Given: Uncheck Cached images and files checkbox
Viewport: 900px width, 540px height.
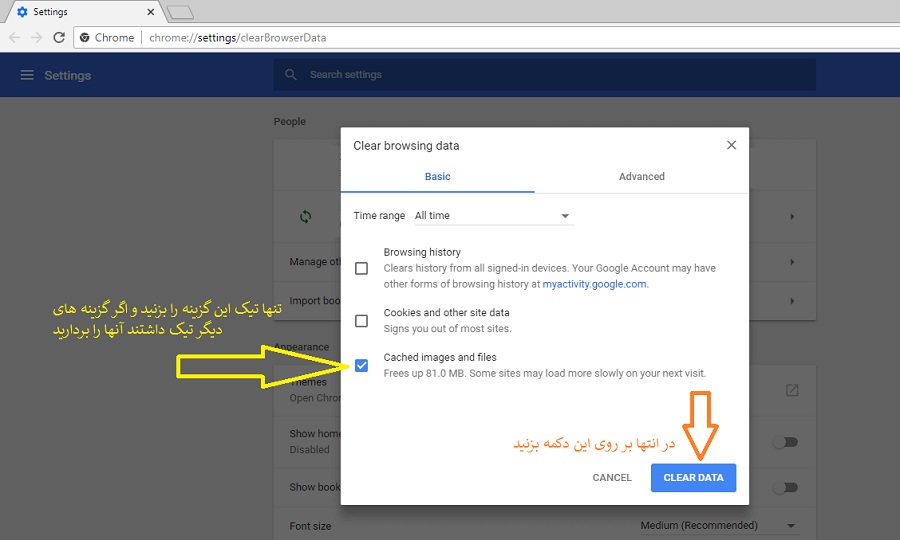Looking at the screenshot, I should (362, 366).
